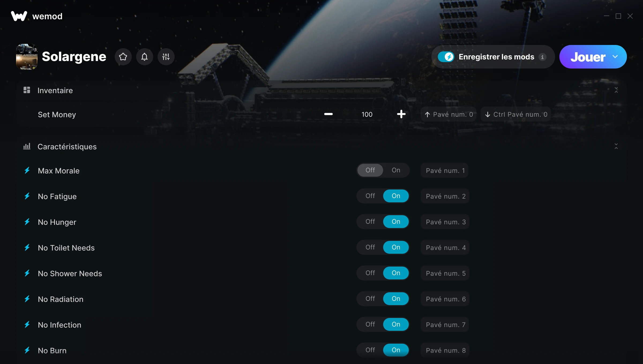The height and width of the screenshot is (364, 643).
Task: Click the WeMod logo icon
Action: tap(19, 16)
